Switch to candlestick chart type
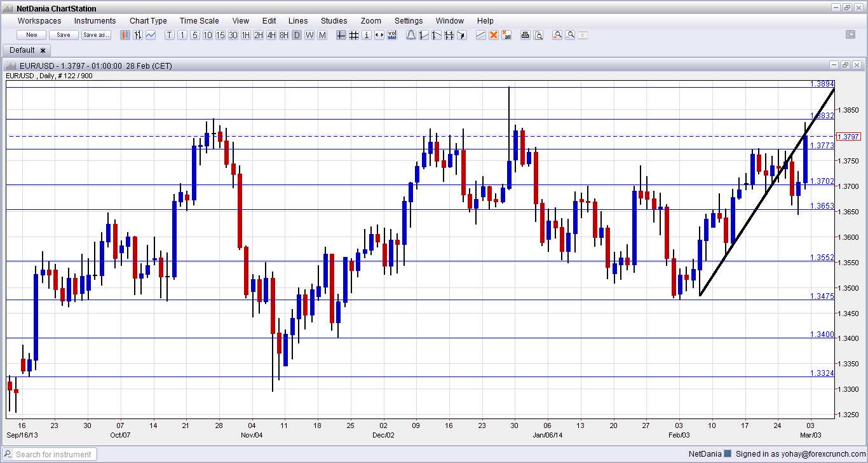 tap(125, 35)
